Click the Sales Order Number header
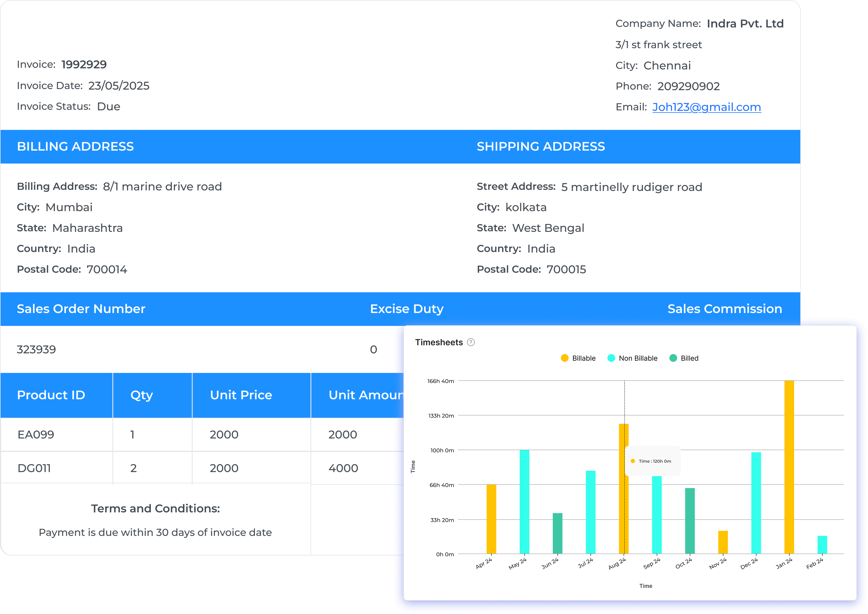868x614 pixels. [x=81, y=309]
